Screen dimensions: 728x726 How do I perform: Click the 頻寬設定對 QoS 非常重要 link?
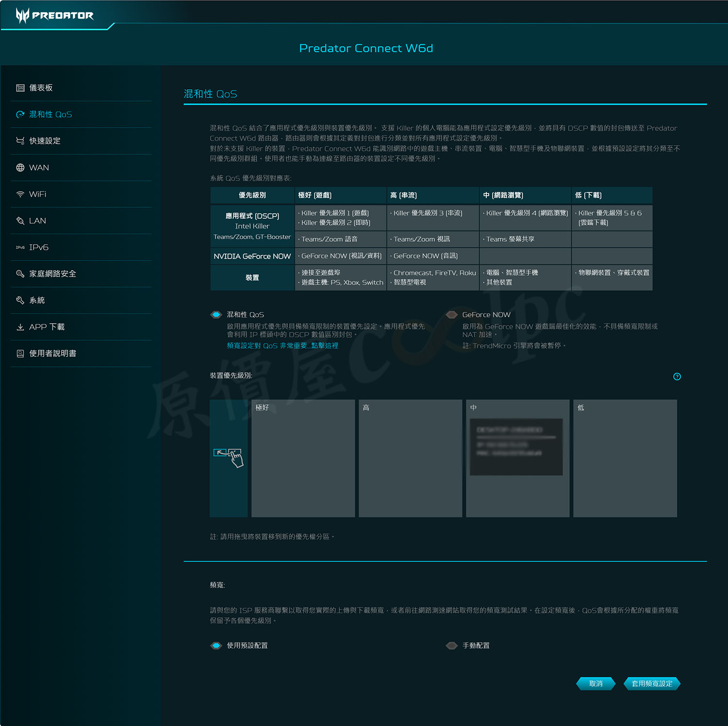282,346
